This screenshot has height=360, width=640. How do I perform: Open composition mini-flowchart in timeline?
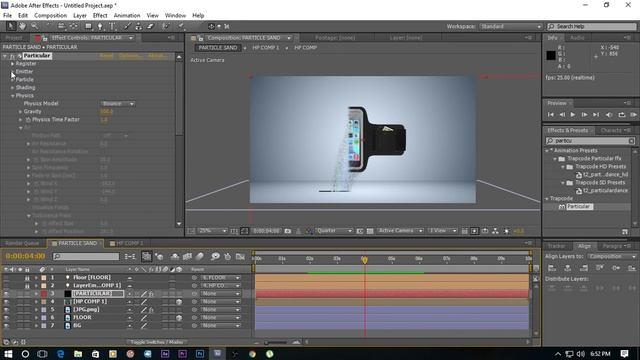(130, 256)
